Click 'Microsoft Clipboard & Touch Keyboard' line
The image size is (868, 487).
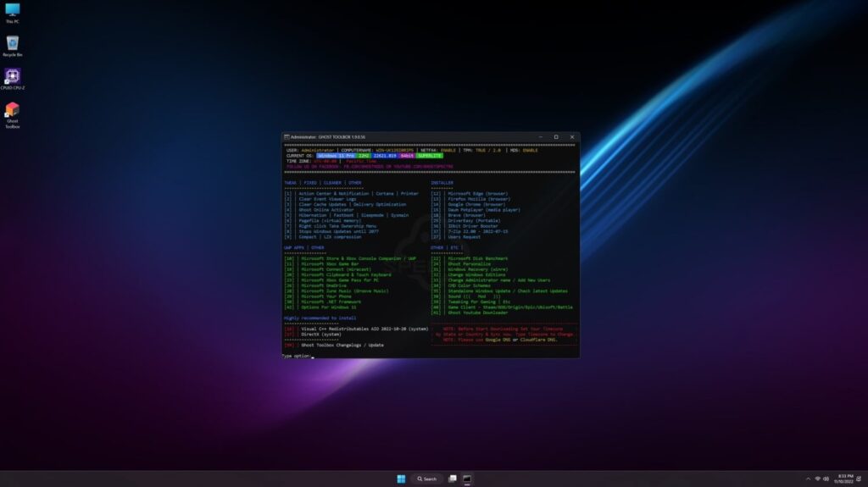[x=337, y=274]
